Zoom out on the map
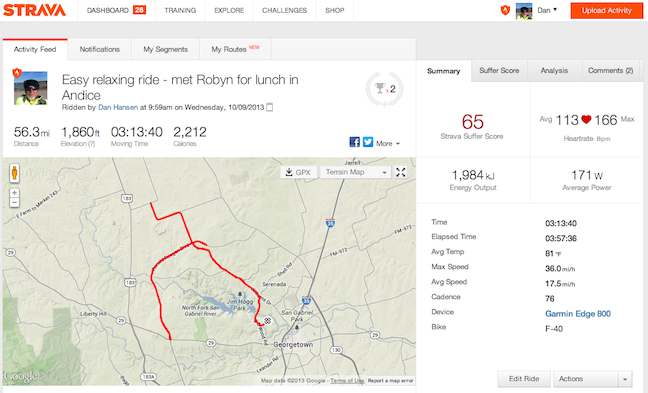This screenshot has height=393, width=648. click(x=14, y=202)
